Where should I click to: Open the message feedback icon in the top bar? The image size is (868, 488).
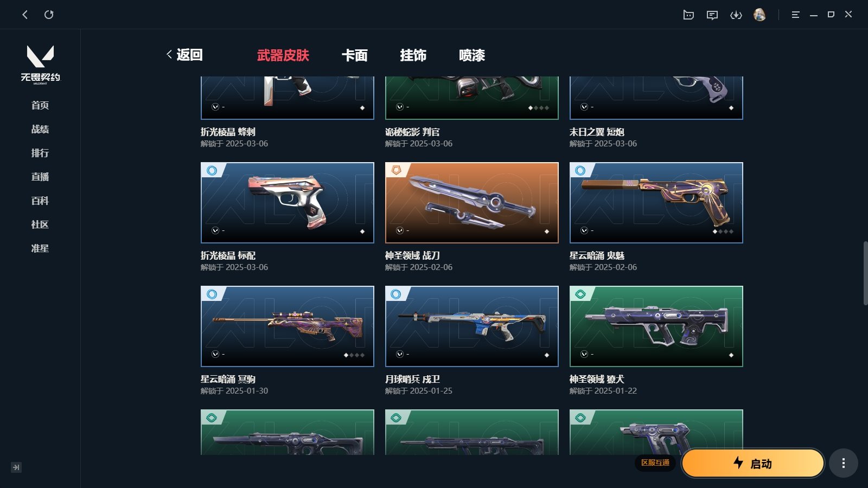(x=712, y=15)
